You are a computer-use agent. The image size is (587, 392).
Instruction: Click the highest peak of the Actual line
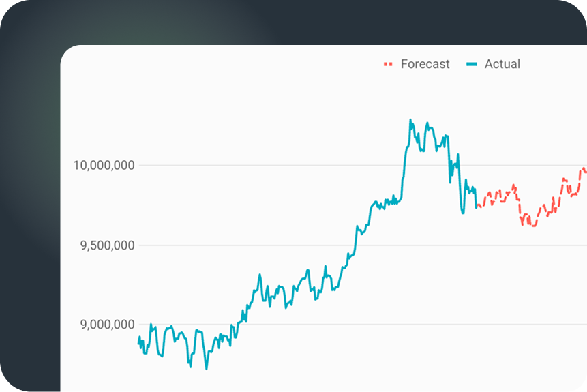point(410,120)
